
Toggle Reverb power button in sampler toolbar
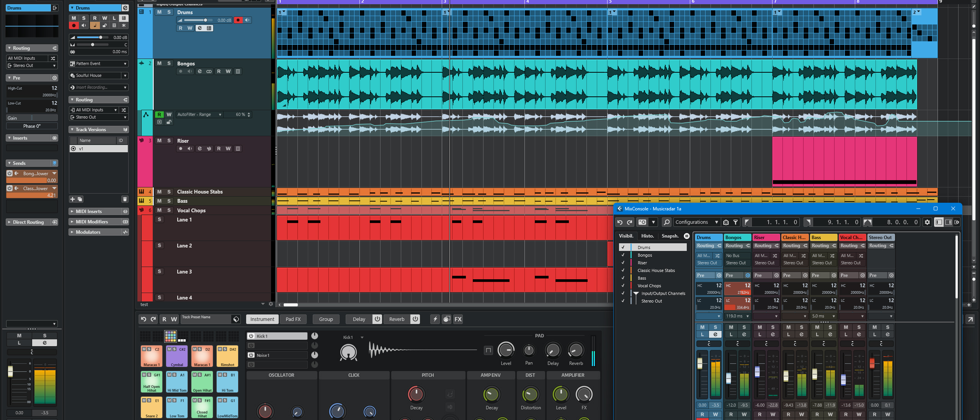click(x=415, y=319)
